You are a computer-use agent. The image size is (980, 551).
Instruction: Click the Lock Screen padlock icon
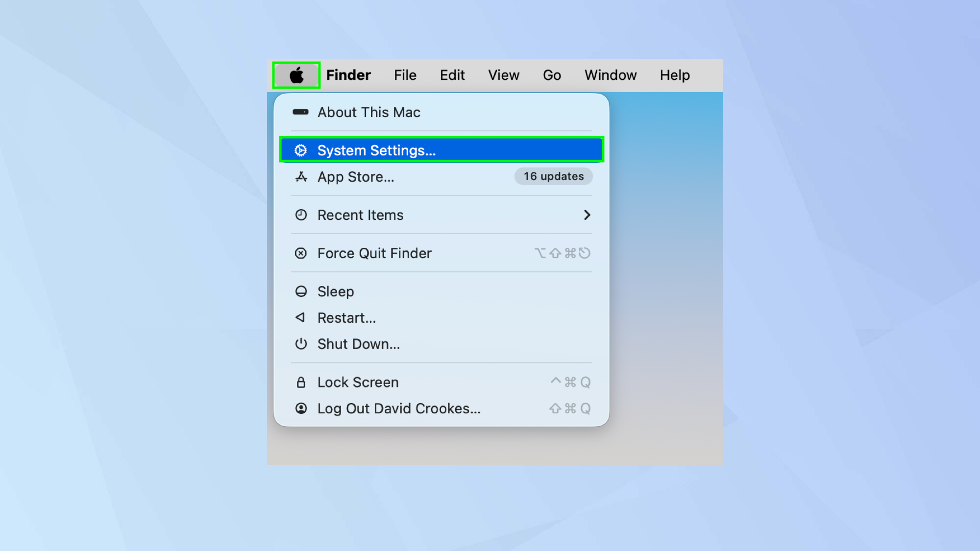(300, 382)
